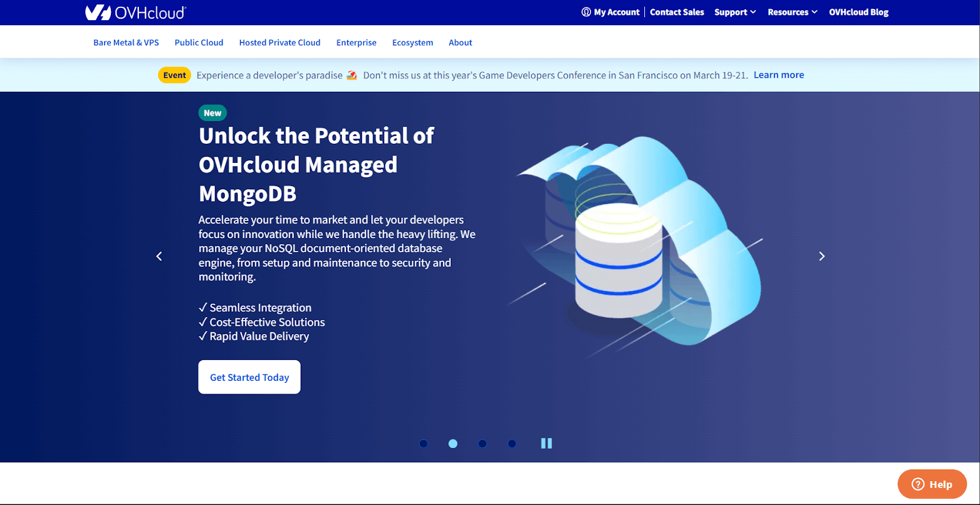Follow the Learn more event link
This screenshot has height=505, width=980.
coord(778,75)
